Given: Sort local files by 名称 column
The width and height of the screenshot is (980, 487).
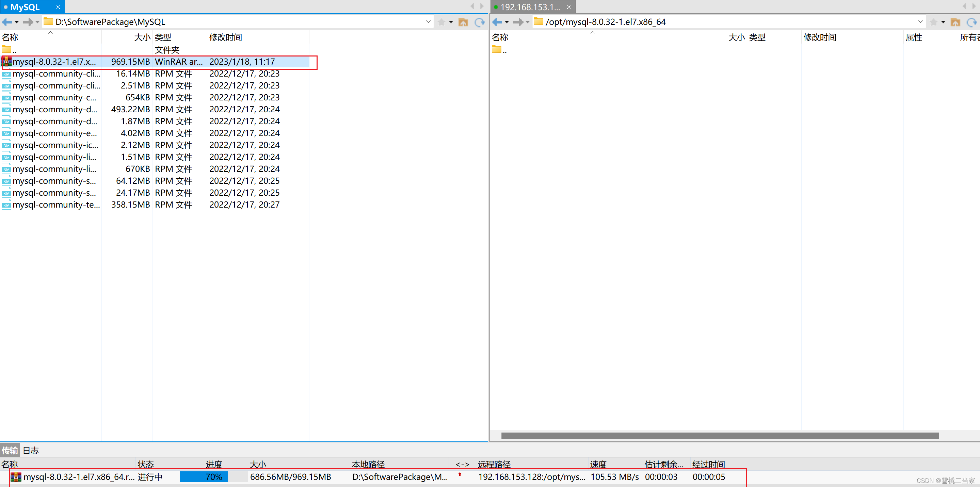Looking at the screenshot, I should 51,37.
